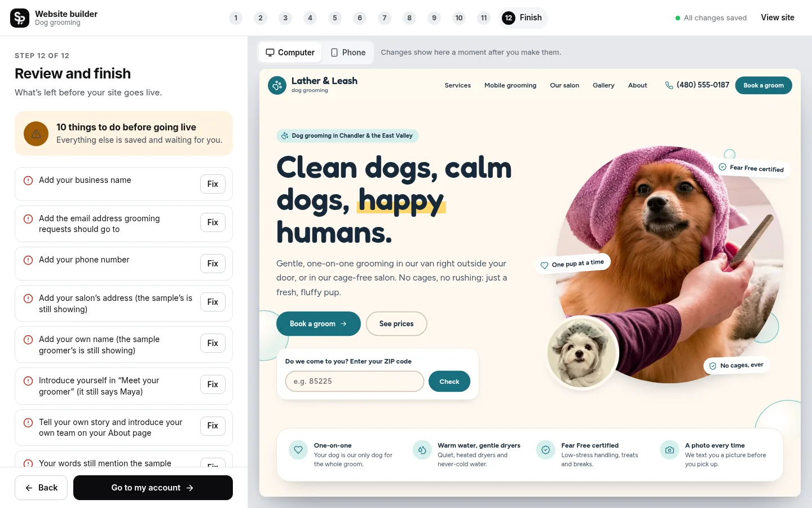Open Our salon in site preview menu

pos(564,85)
